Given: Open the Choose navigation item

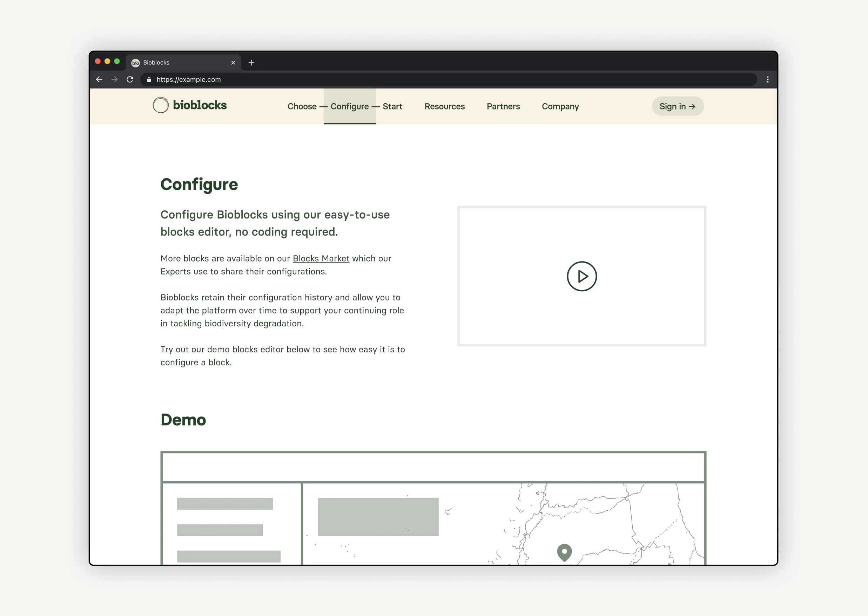Looking at the screenshot, I should [x=302, y=107].
